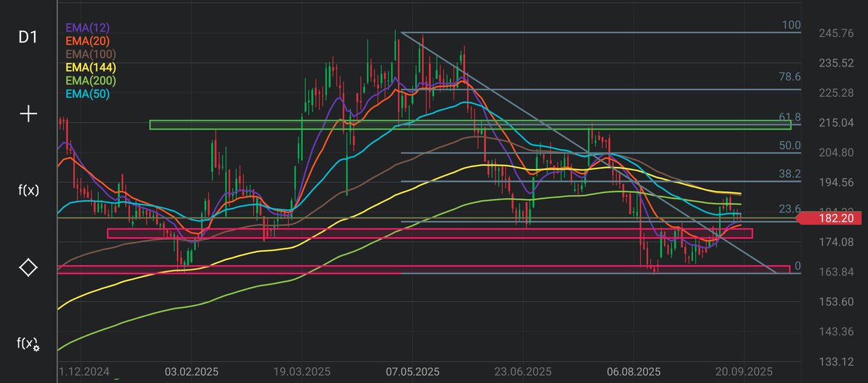Select the lower pink support zone rectangle
This screenshot has height=383, width=868.
click(x=424, y=270)
